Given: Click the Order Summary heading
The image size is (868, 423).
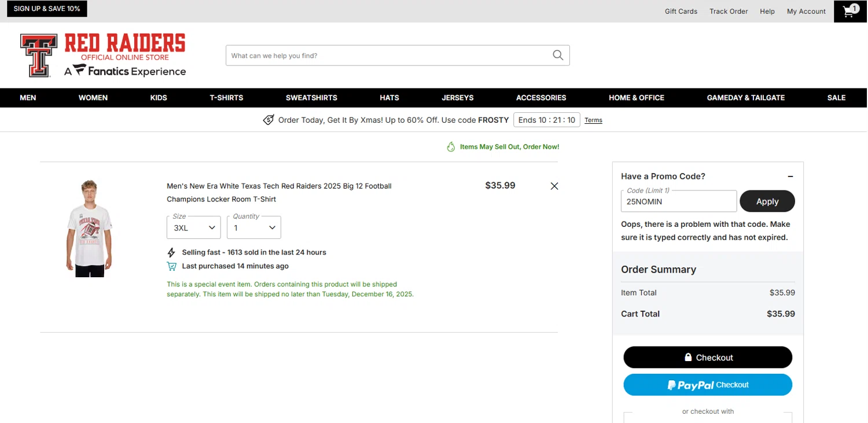Looking at the screenshot, I should pyautogui.click(x=659, y=270).
